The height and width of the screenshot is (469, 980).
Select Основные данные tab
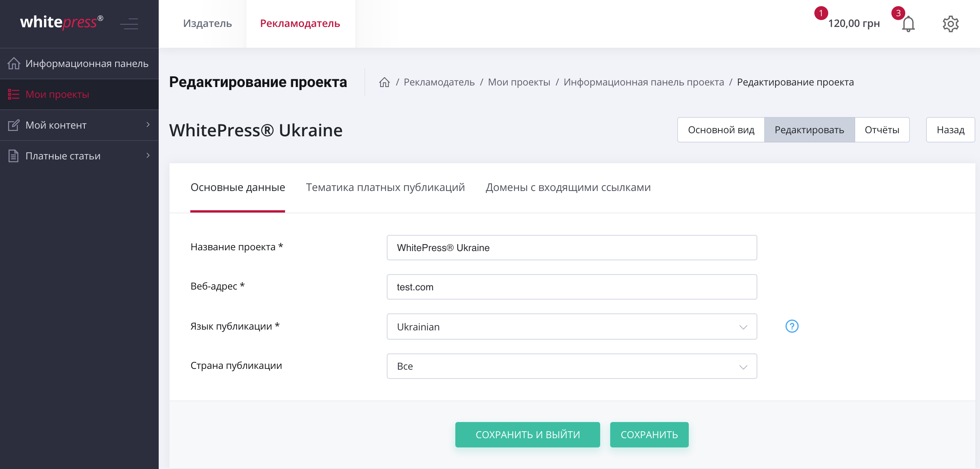click(x=238, y=188)
